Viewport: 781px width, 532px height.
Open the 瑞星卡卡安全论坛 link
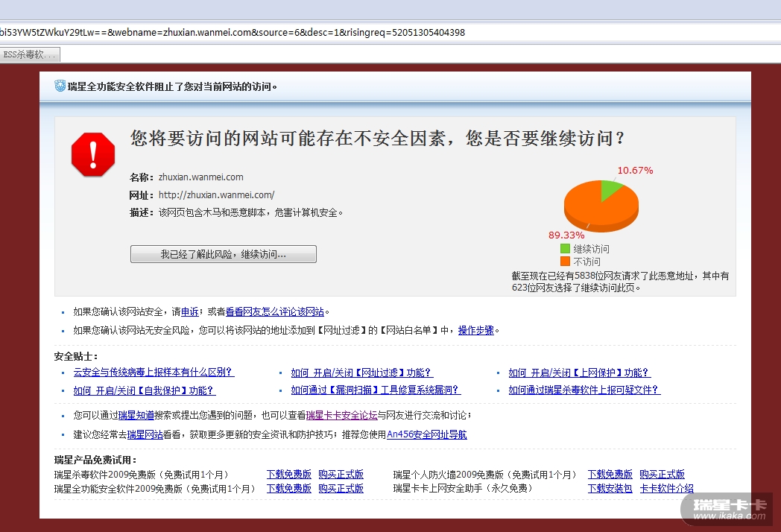(x=341, y=416)
